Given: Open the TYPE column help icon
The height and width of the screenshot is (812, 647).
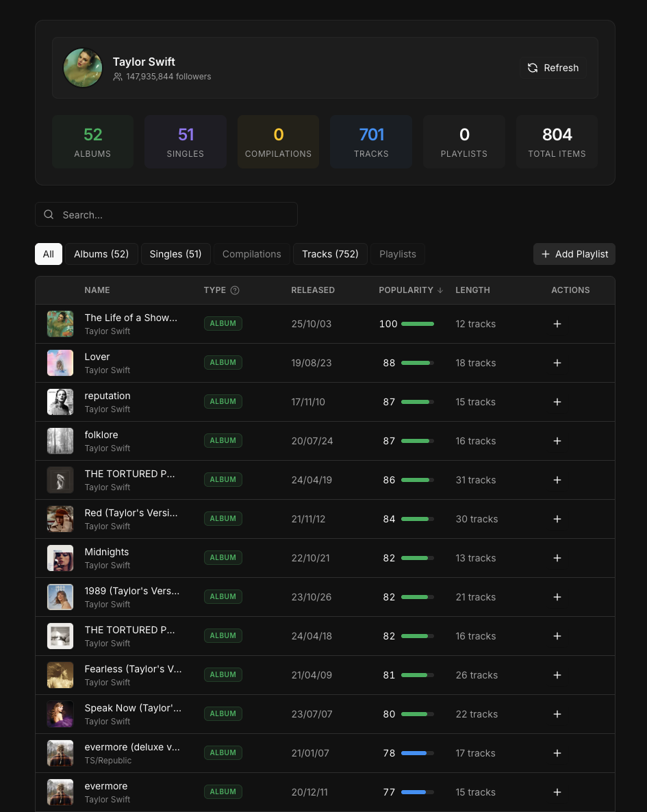Looking at the screenshot, I should point(235,290).
